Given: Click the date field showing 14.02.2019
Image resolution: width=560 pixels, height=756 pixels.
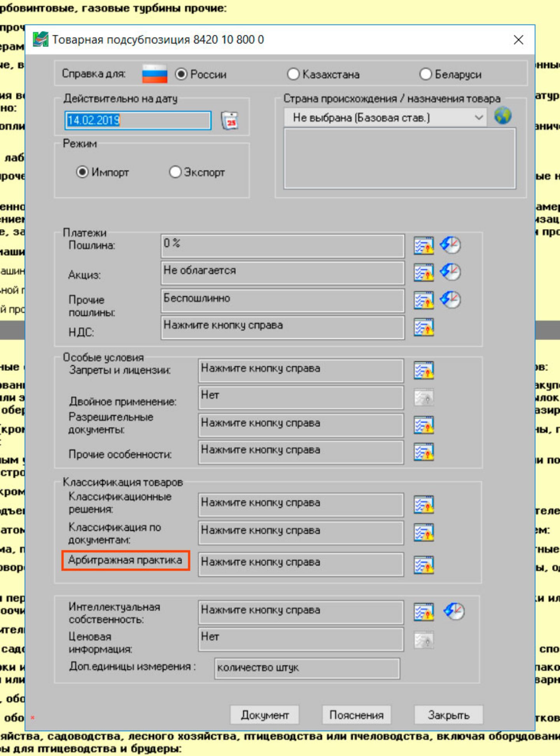Looking at the screenshot, I should click(x=138, y=120).
